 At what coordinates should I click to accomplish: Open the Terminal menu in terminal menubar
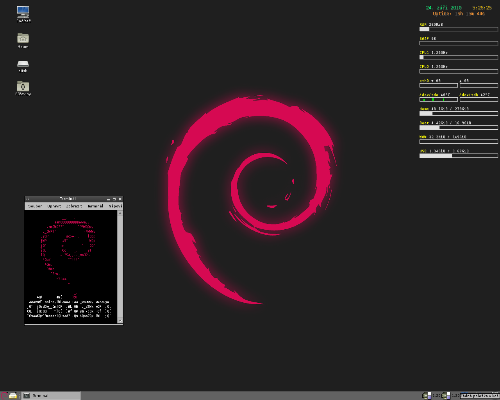95,206
